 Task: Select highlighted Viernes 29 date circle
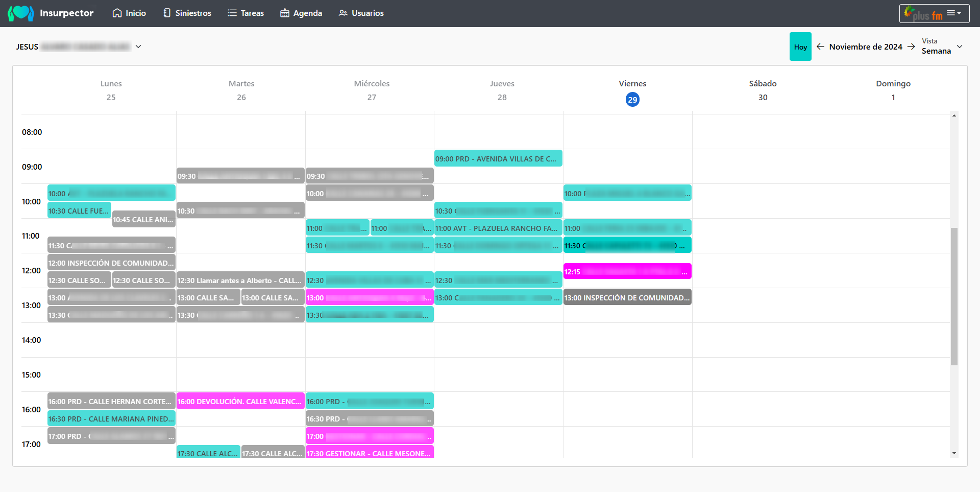[x=632, y=100]
